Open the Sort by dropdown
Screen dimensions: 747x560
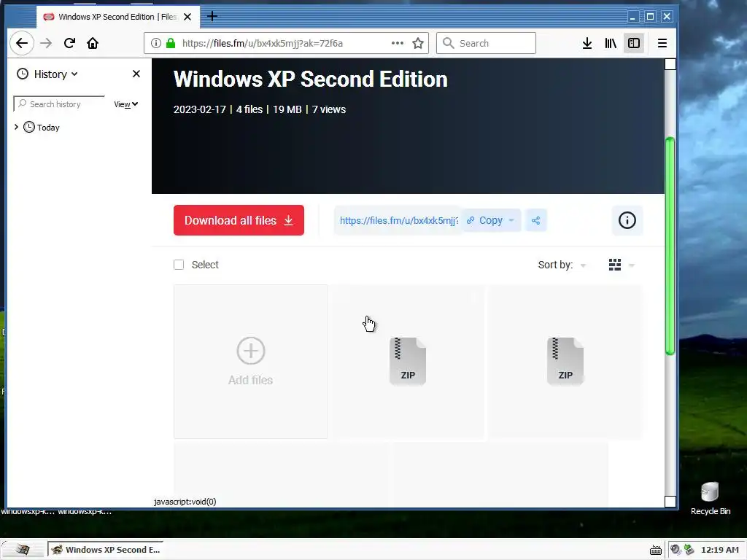coord(562,265)
